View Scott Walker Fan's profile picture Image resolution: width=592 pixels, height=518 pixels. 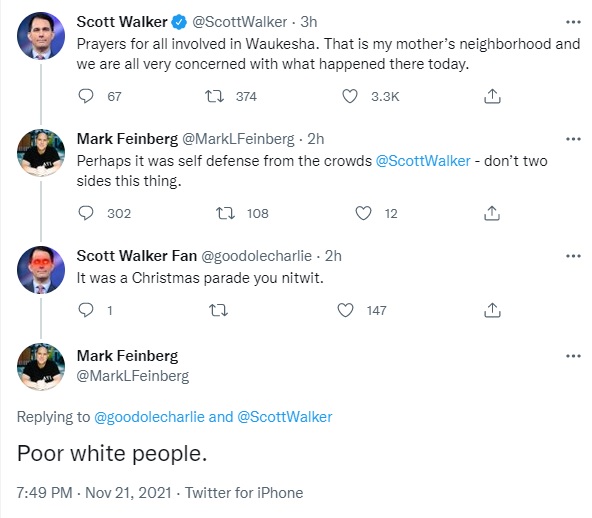coord(41,270)
